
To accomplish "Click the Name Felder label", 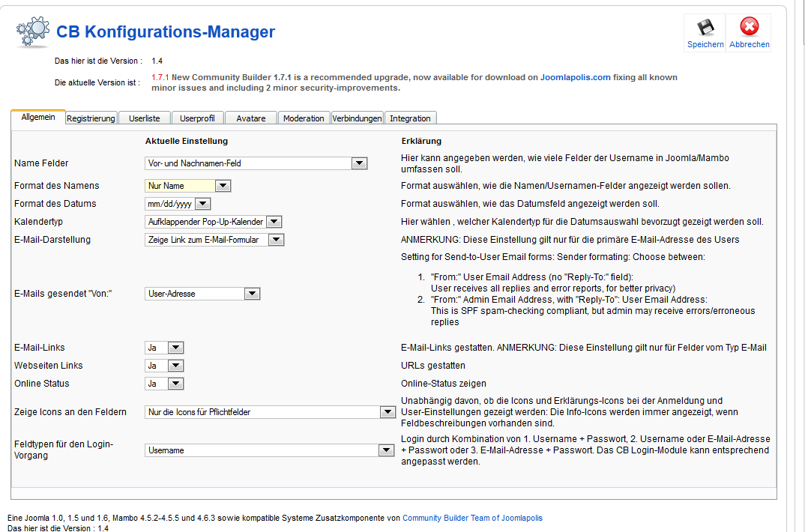I will tap(41, 163).
